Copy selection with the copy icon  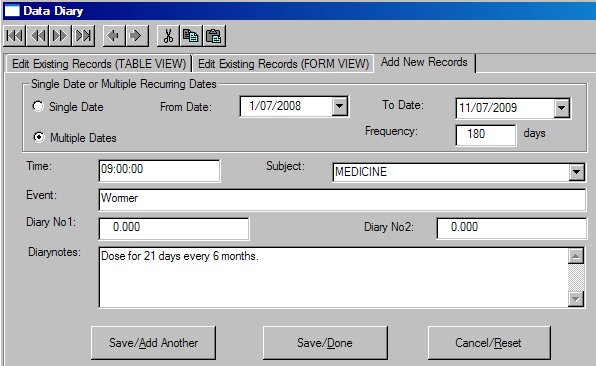191,36
